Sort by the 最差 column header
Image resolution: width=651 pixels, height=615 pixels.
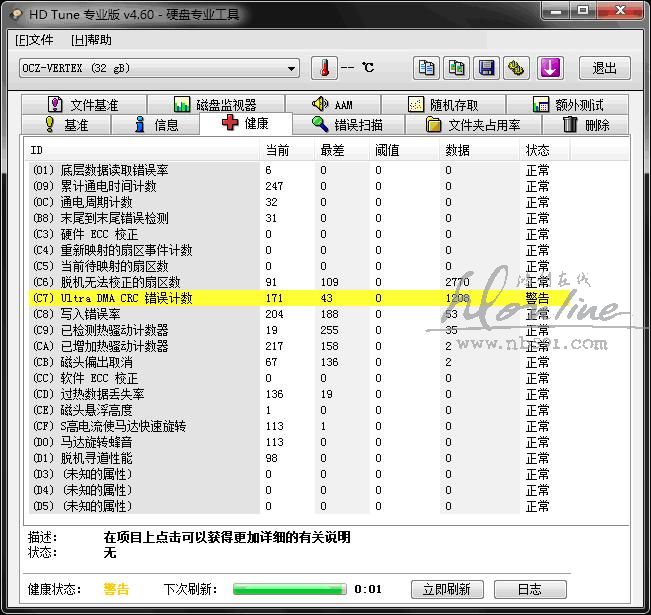click(342, 150)
